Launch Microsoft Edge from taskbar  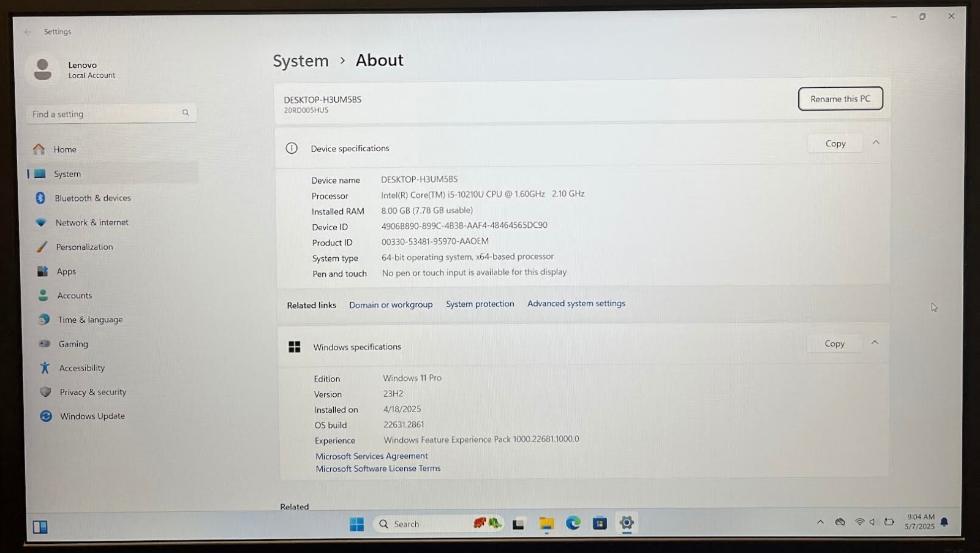pos(573,523)
